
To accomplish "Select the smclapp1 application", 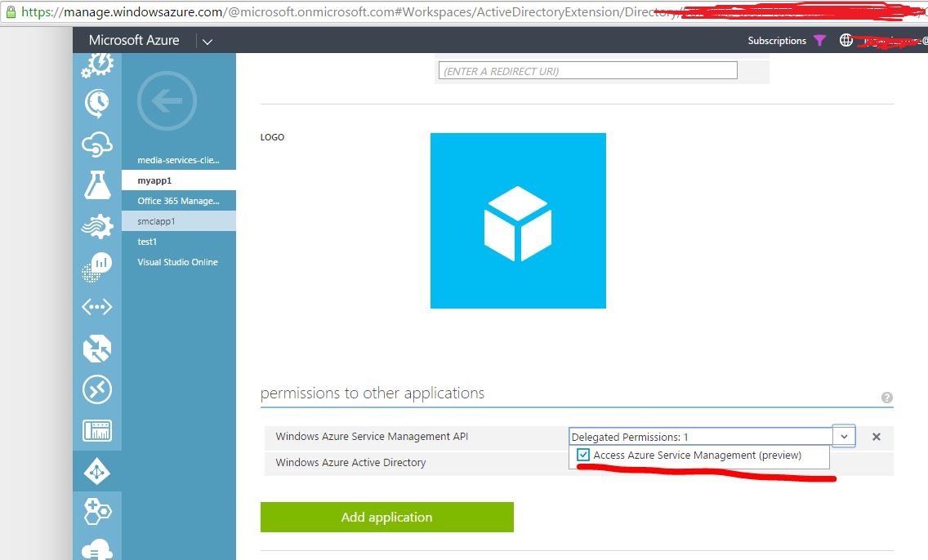I will pos(179,221).
